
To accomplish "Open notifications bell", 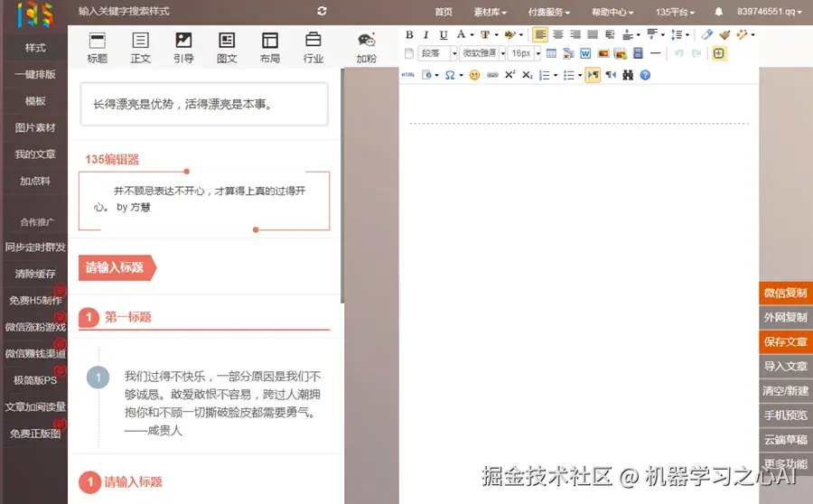I will [x=719, y=12].
